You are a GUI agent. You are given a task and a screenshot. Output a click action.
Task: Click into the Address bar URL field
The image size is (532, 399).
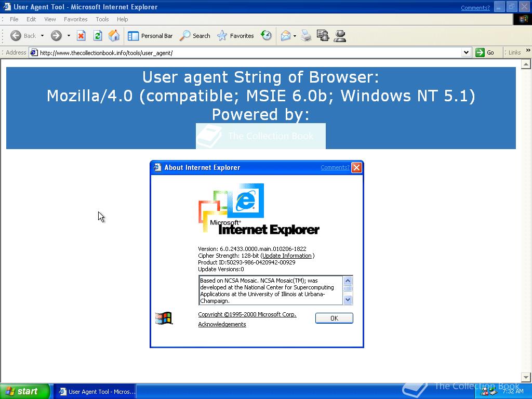(x=249, y=52)
